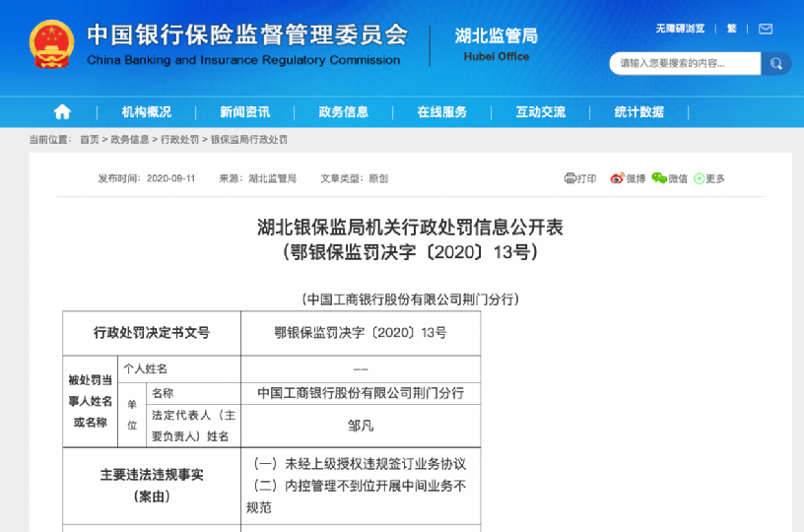
Task: Switch to 无障碍浏览 mode
Action: coord(681,29)
